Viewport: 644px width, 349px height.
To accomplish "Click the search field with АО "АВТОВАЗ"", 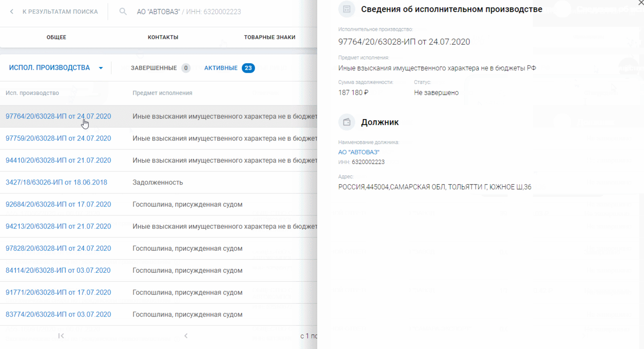I will point(189,12).
